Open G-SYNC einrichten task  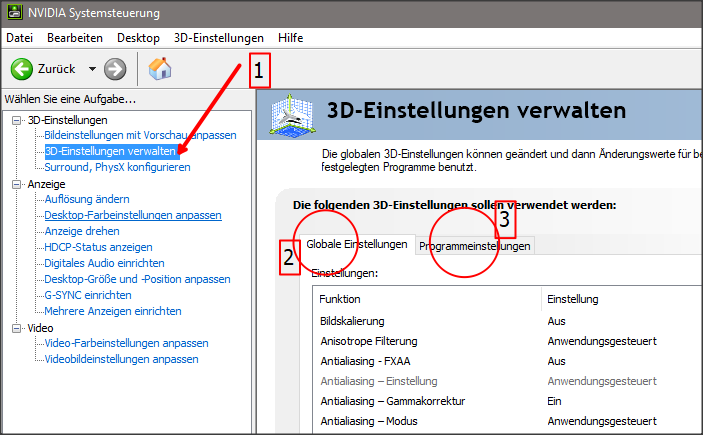pyautogui.click(x=88, y=295)
